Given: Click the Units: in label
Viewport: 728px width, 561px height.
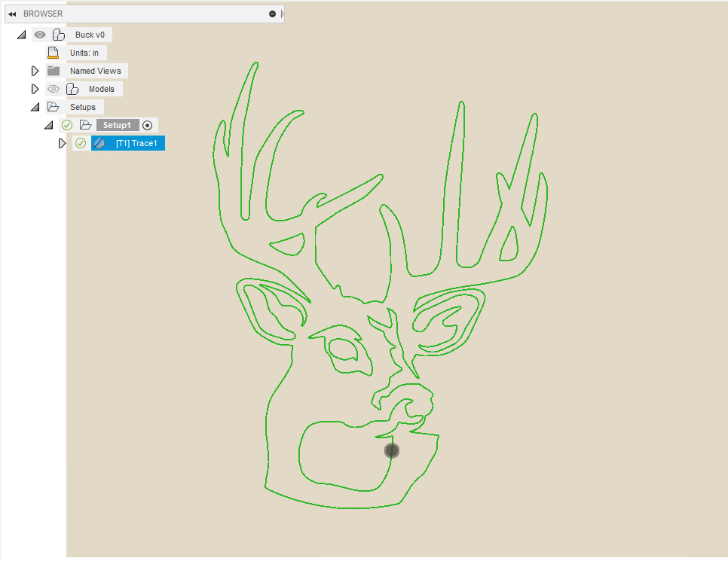Looking at the screenshot, I should coord(85,52).
